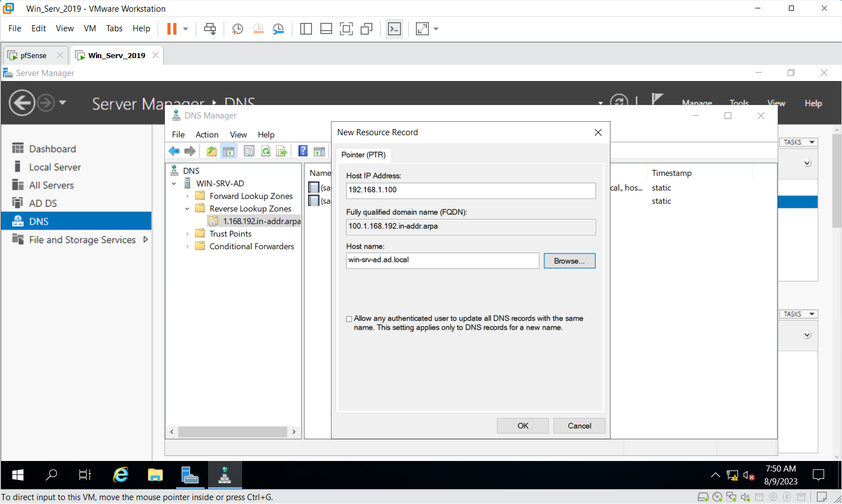Click the network warning tray icon
This screenshot has width=842, height=504.
(x=732, y=476)
